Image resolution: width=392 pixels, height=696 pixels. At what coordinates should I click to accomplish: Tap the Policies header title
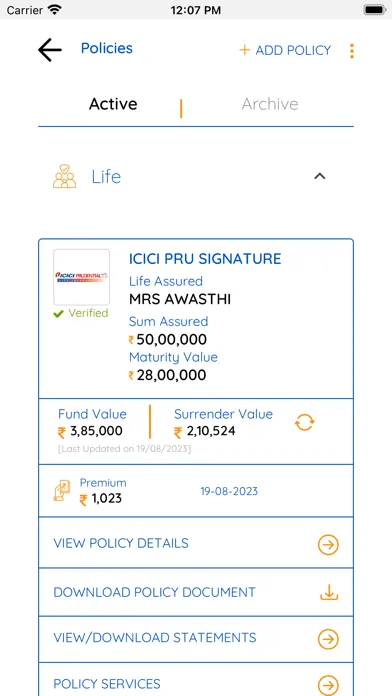[107, 48]
